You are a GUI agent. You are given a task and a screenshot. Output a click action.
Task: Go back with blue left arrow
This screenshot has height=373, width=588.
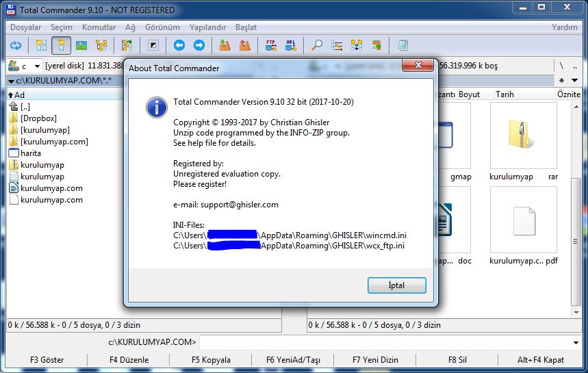point(179,46)
